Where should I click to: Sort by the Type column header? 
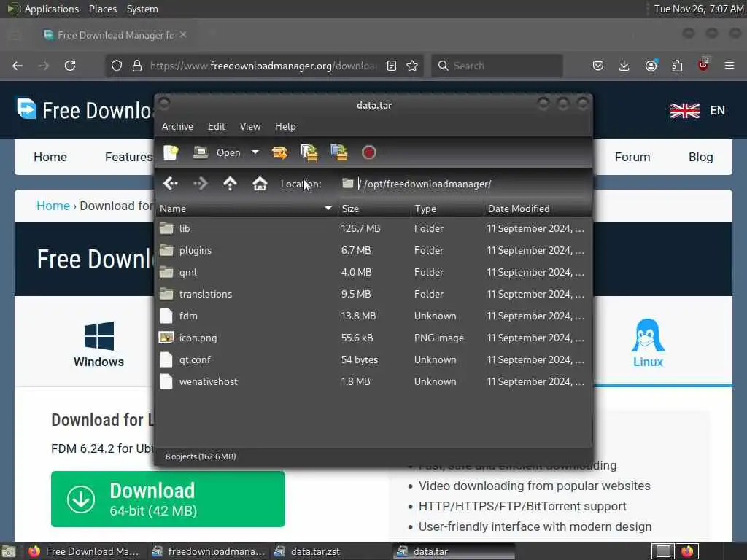click(x=447, y=209)
